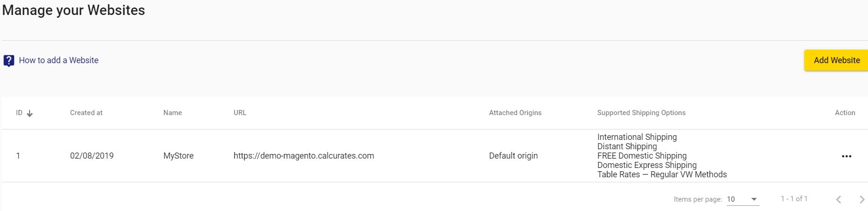Image resolution: width=868 pixels, height=211 pixels.
Task: Click the 02/08/2019 creation date cell
Action: (92, 156)
